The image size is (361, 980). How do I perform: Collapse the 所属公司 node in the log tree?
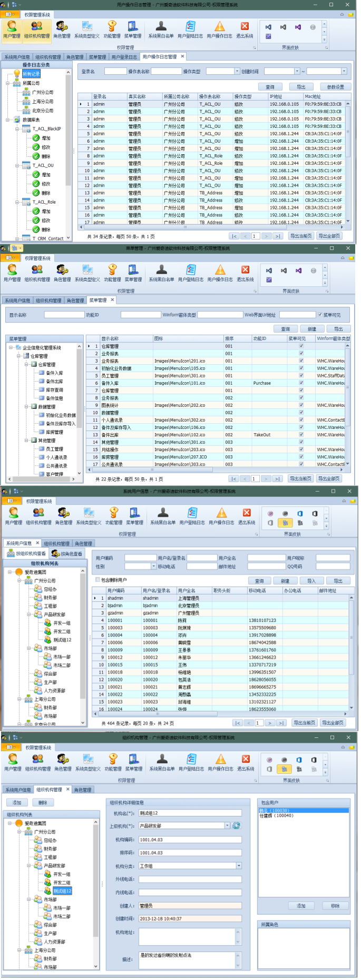[x=8, y=83]
